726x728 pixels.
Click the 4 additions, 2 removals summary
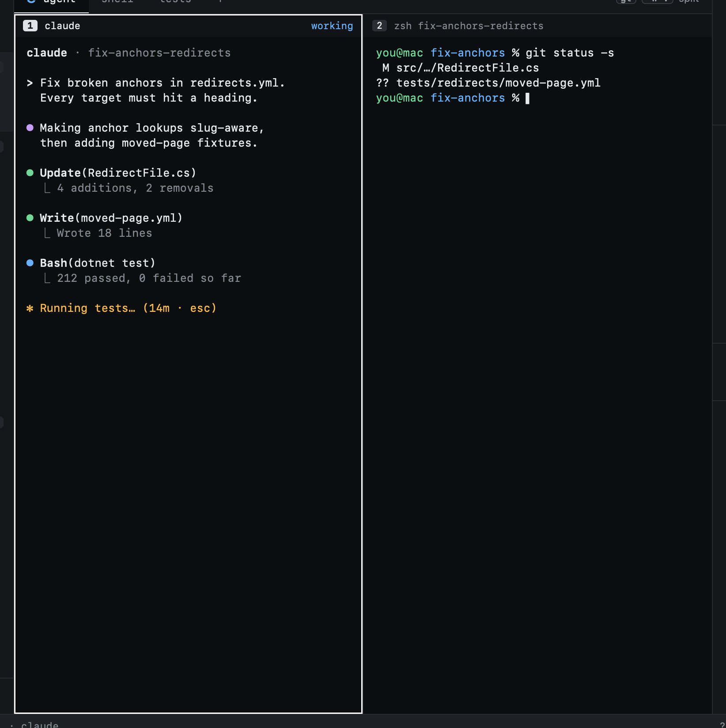135,188
